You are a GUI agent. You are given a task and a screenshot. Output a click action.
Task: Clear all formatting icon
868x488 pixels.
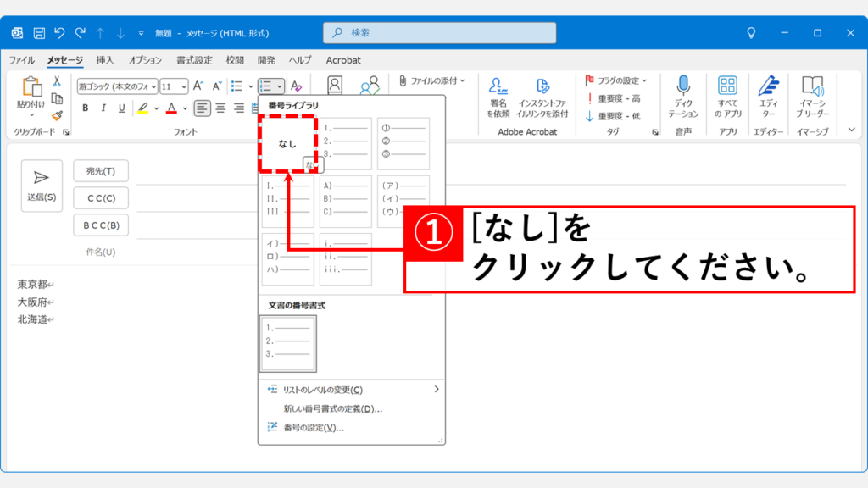pos(296,86)
